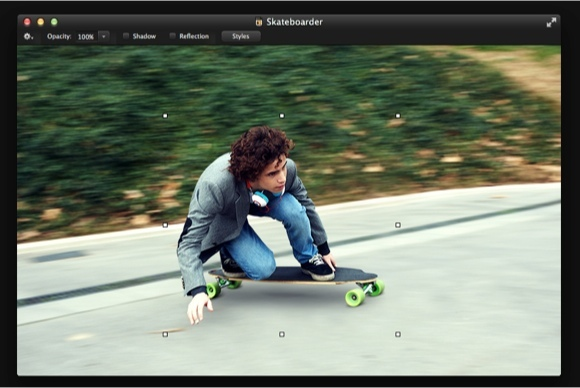
Task: Select the top-middle selection handle
Action: 282,116
